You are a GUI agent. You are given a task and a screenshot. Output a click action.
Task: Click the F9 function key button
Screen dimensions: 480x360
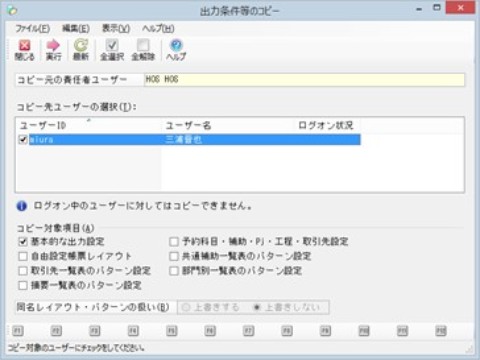point(326,331)
